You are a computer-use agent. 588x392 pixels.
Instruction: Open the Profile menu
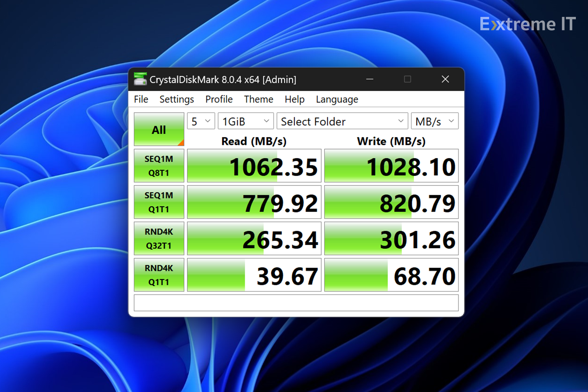[219, 99]
